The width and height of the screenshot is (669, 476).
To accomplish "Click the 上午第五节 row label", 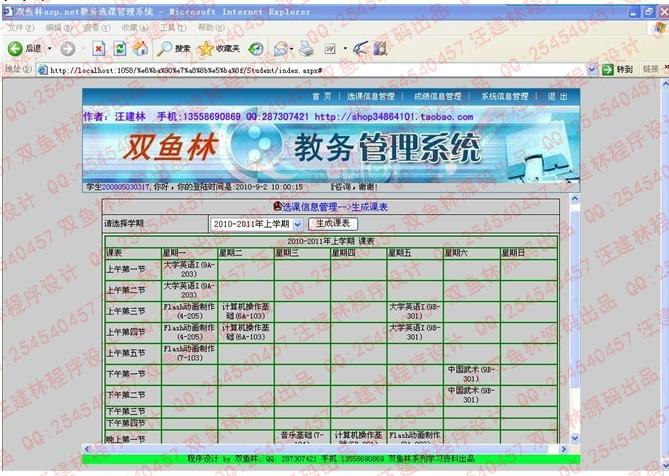I will pyautogui.click(x=126, y=353).
